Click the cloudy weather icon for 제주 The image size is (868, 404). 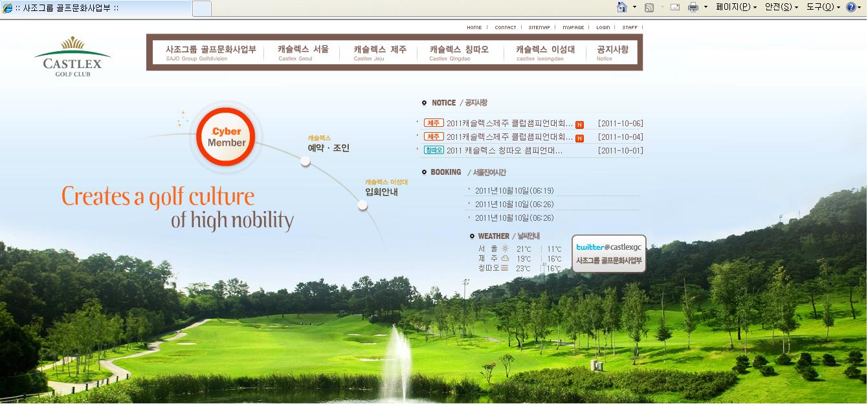tap(505, 258)
